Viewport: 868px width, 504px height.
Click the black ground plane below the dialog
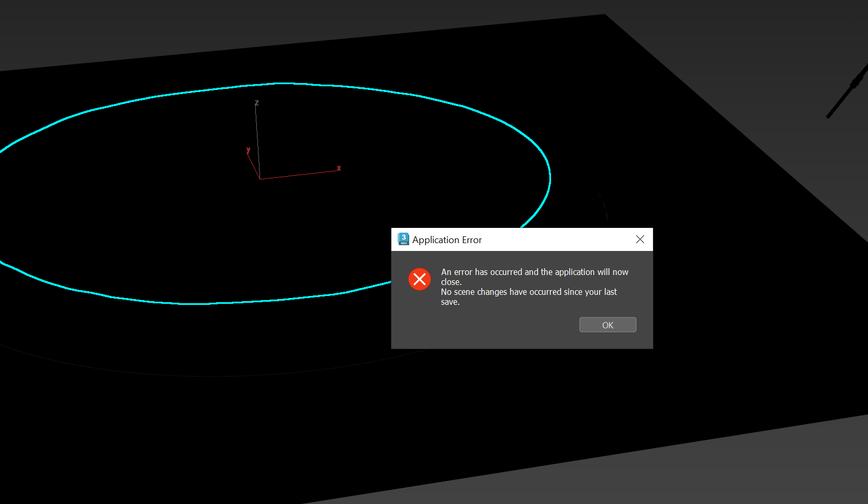(x=471, y=408)
